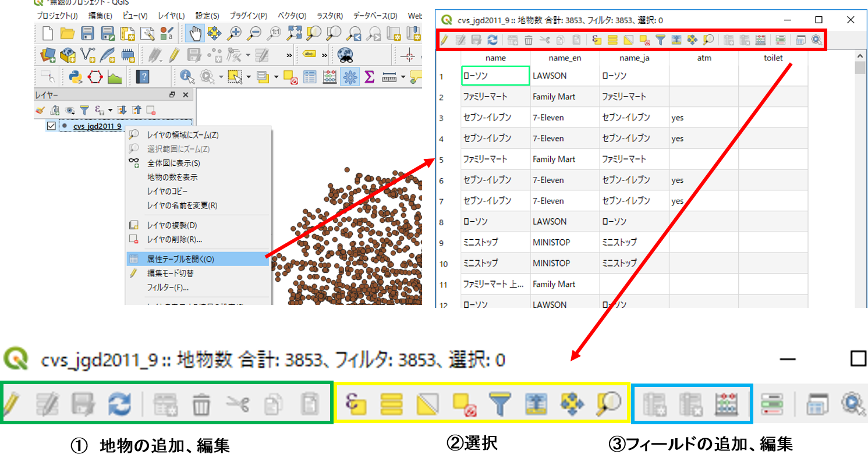Toggle Manage Map Themes eye in Layers panel
The width and height of the screenshot is (868, 465).
pyautogui.click(x=69, y=109)
